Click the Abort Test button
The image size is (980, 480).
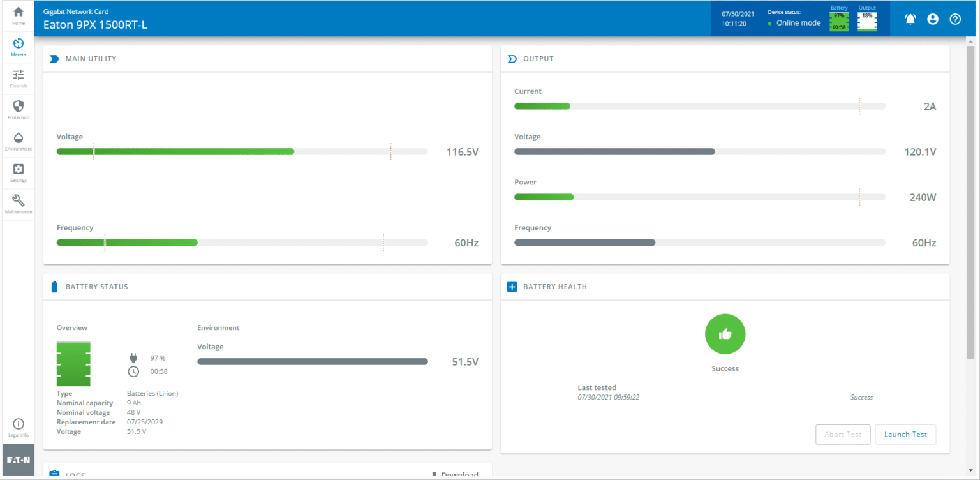843,434
